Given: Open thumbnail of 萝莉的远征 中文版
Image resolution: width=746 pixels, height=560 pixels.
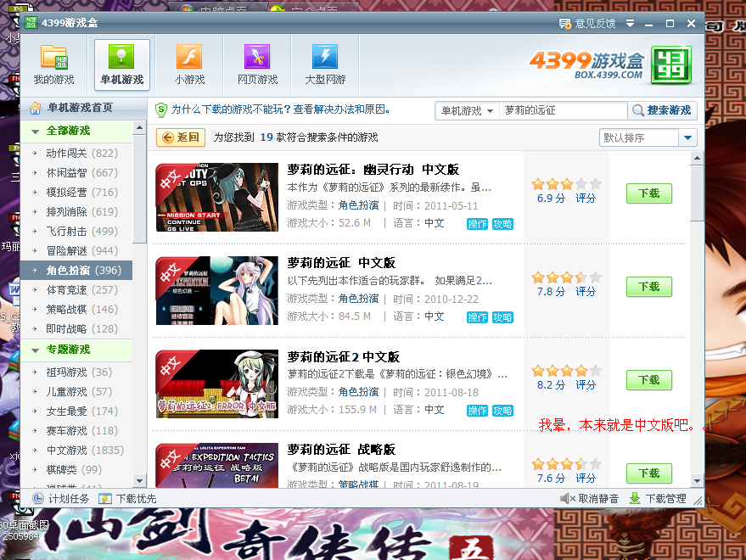Looking at the screenshot, I should coord(217,290).
